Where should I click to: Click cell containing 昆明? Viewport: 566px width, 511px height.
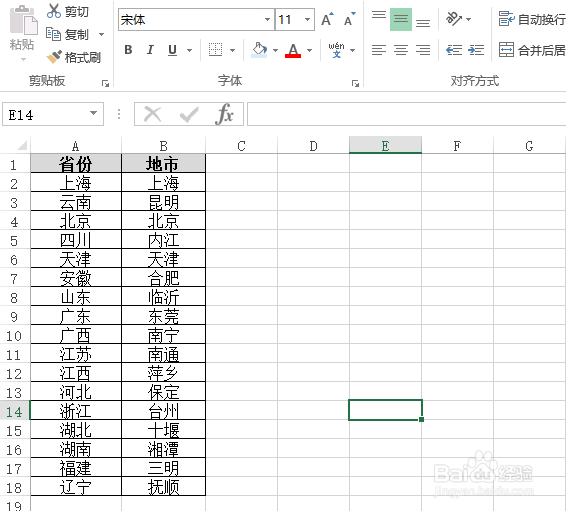tap(164, 202)
